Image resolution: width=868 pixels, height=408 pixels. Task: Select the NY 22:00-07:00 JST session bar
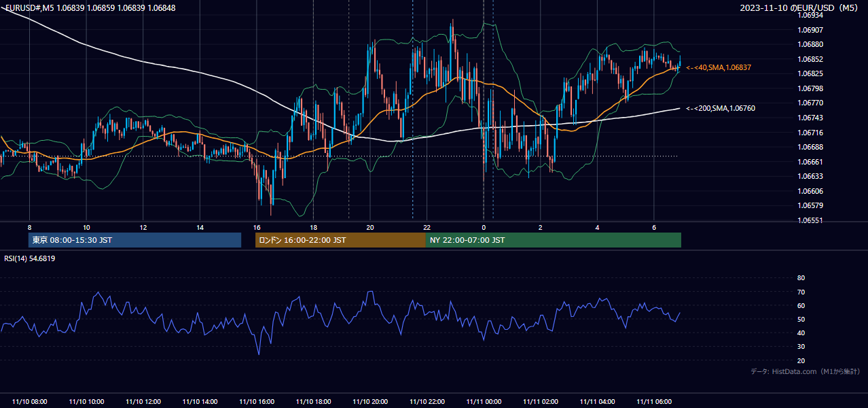click(554, 240)
